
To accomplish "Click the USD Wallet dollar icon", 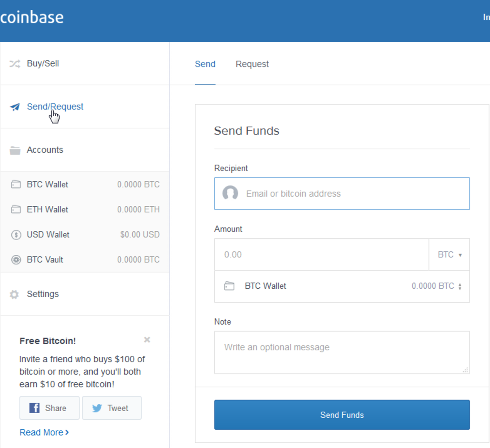I will [x=16, y=235].
